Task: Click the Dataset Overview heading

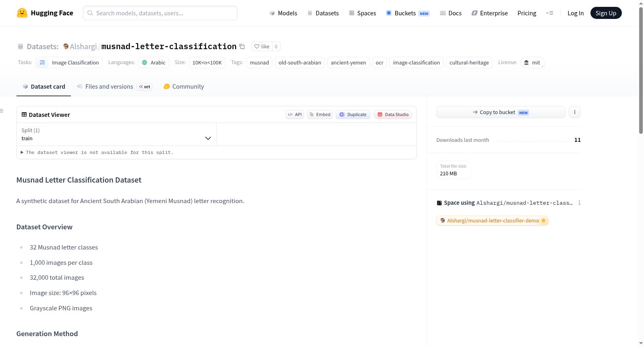Action: click(x=44, y=227)
